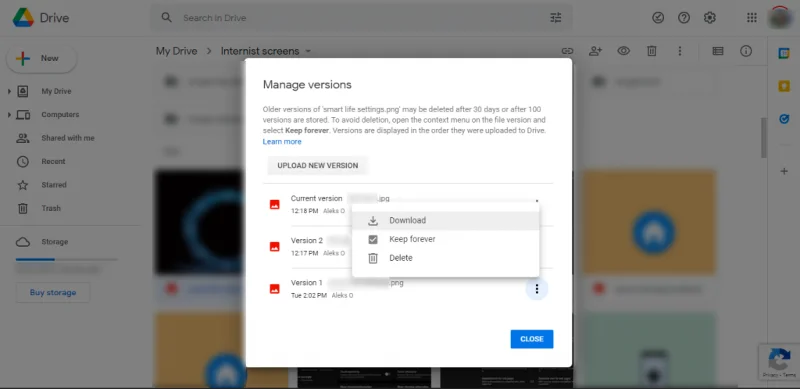
Task: Select Download from context menu
Action: point(445,221)
